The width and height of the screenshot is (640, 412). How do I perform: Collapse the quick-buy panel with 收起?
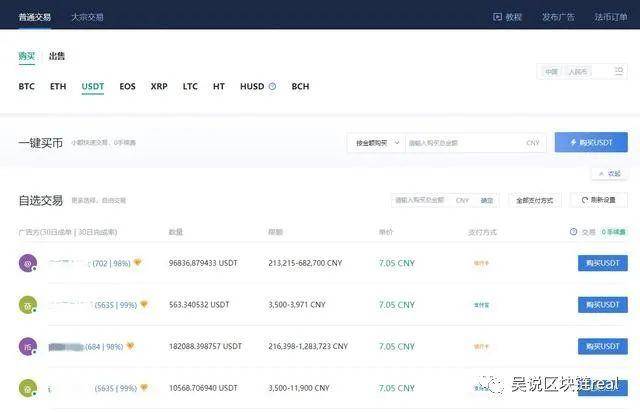[x=610, y=174]
